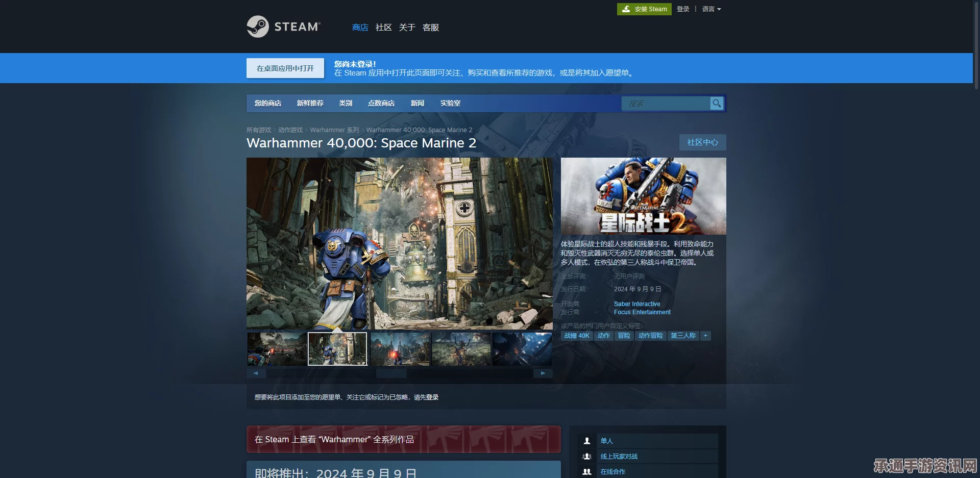This screenshot has width=980, height=478.
Task: Select the fifth screenshot thumbnail
Action: 522,349
